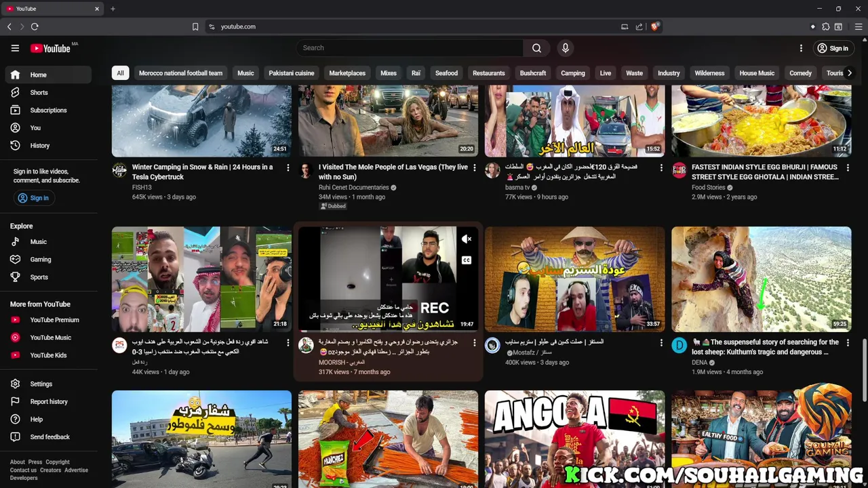Select the Marketplaces chip
The width and height of the screenshot is (868, 488).
click(347, 73)
